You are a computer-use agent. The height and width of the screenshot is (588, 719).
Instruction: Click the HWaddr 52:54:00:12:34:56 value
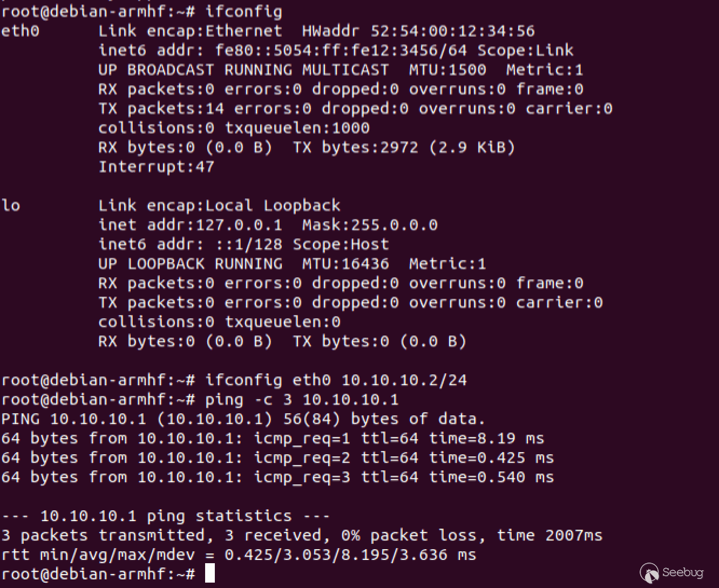tap(418, 31)
